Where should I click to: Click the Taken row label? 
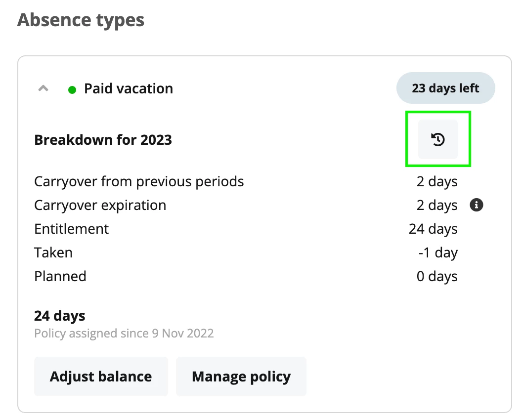pyautogui.click(x=53, y=252)
